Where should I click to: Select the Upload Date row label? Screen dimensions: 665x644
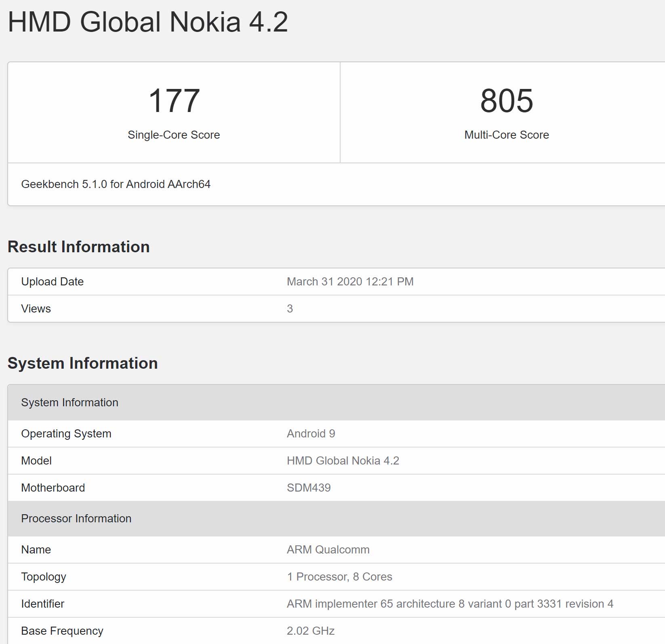(52, 282)
